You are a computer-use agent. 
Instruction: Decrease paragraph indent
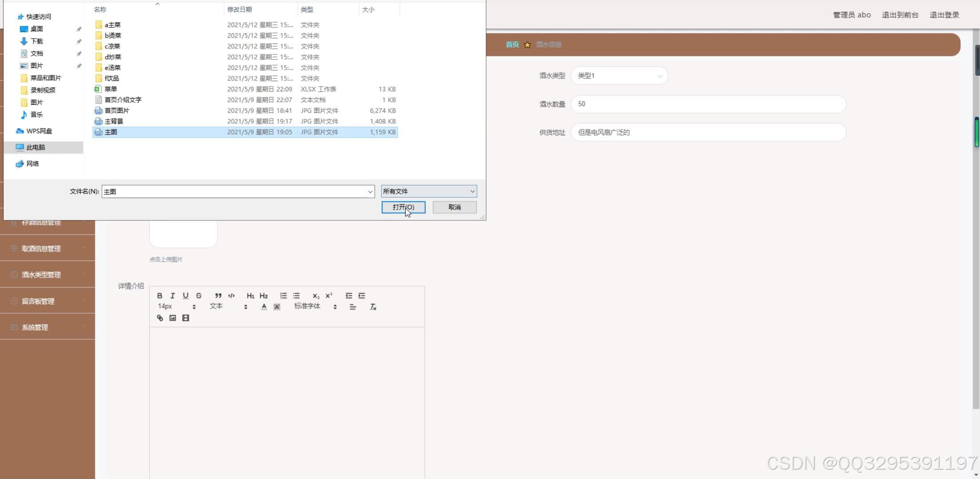(349, 296)
